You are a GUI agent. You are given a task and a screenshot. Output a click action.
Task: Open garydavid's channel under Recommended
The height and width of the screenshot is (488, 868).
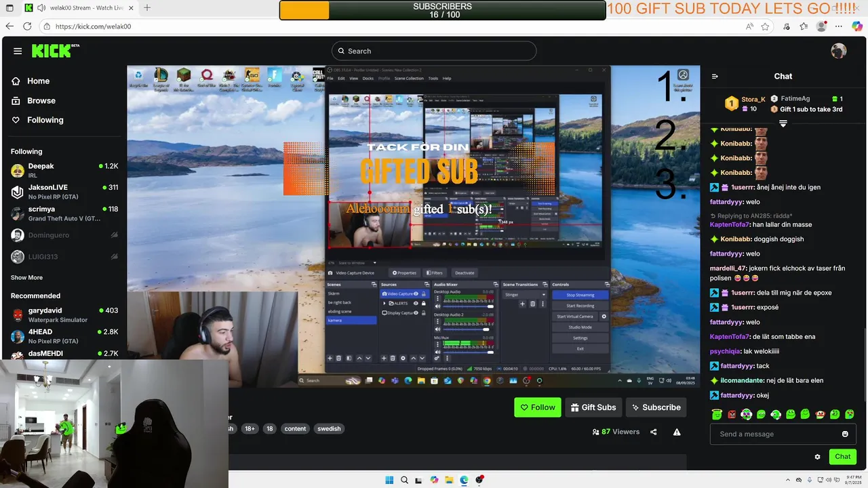click(x=64, y=314)
